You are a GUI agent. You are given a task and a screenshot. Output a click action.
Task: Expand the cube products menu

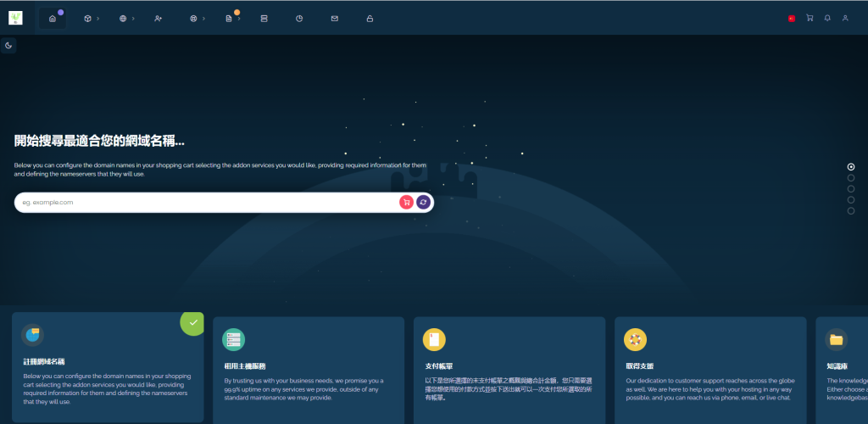[88, 18]
